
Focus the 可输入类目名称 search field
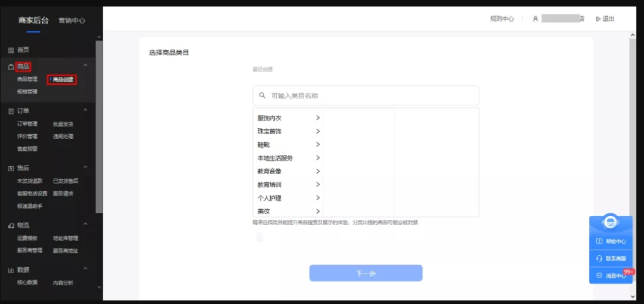click(x=366, y=96)
